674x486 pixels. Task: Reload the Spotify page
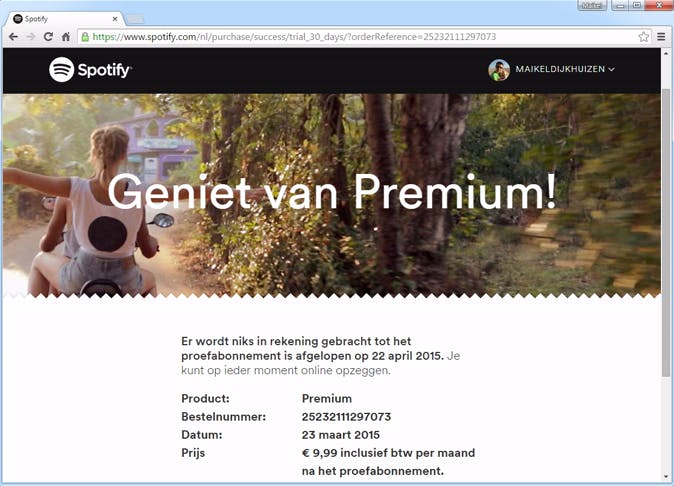[48, 37]
